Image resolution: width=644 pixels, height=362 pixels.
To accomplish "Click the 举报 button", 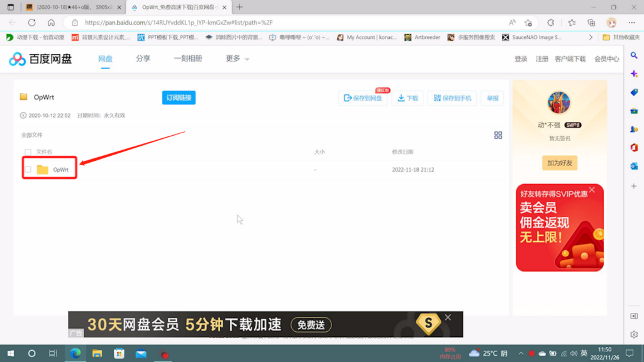I will click(492, 98).
